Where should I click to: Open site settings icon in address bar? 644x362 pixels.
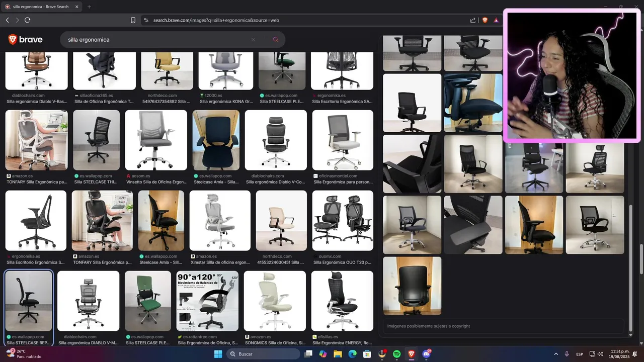point(146,20)
